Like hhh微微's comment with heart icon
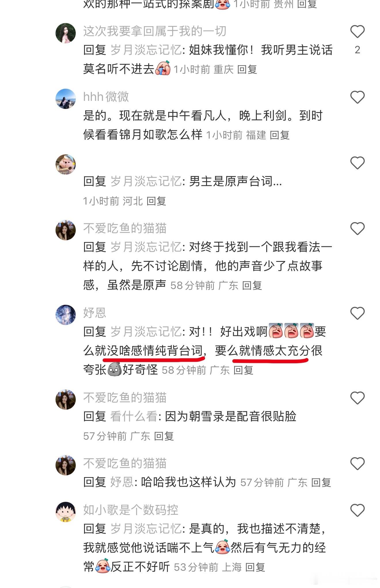 coord(357,97)
